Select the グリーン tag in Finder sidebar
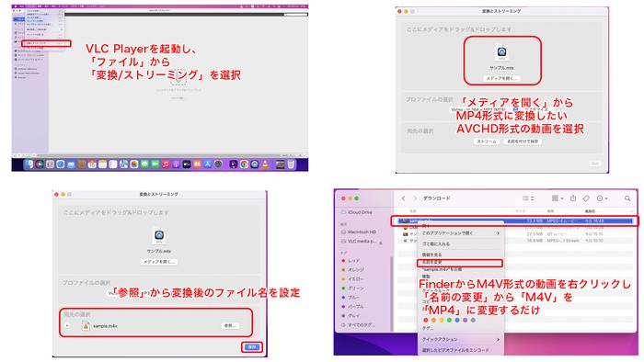 pyautogui.click(x=352, y=288)
